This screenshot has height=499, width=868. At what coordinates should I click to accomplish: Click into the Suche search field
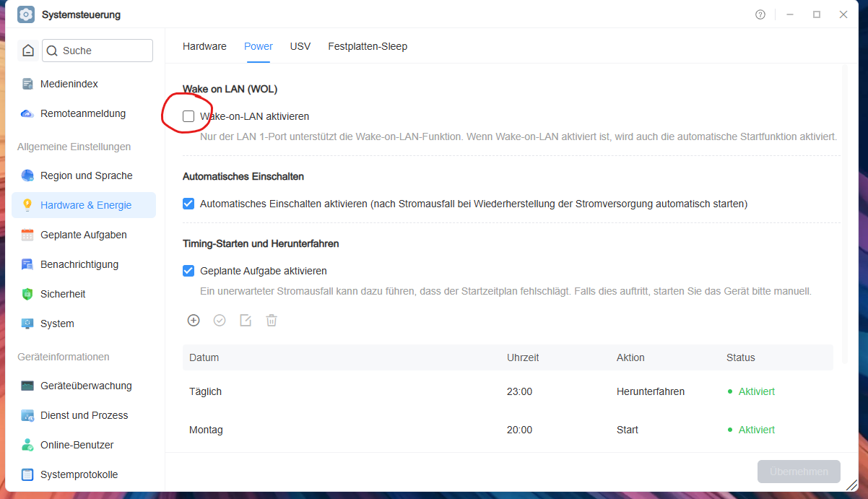point(97,51)
